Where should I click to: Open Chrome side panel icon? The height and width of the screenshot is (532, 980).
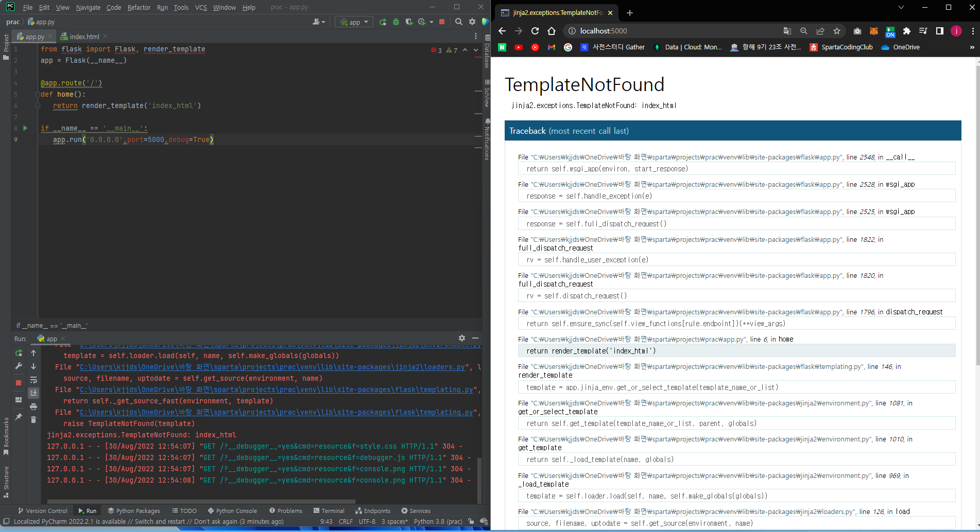tap(940, 31)
